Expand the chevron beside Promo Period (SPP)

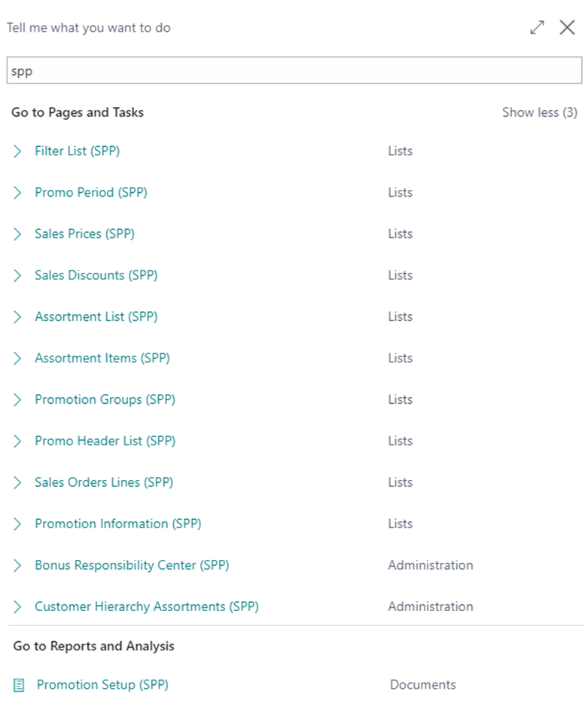(x=18, y=193)
